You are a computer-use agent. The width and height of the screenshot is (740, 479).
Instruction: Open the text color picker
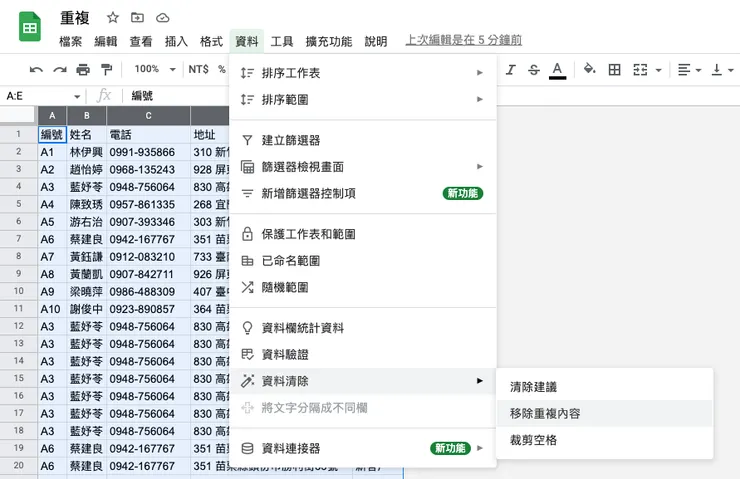click(x=557, y=70)
